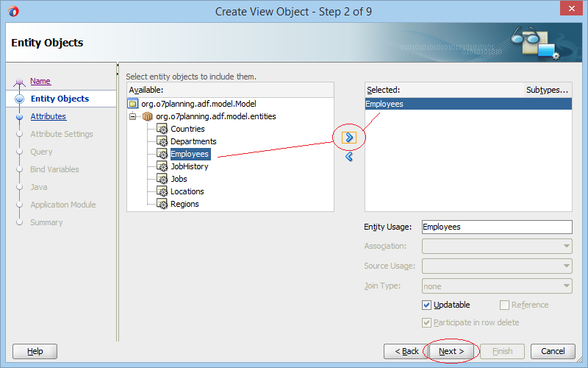Toggle the Updatable checkbox
The image size is (588, 368).
tap(426, 305)
